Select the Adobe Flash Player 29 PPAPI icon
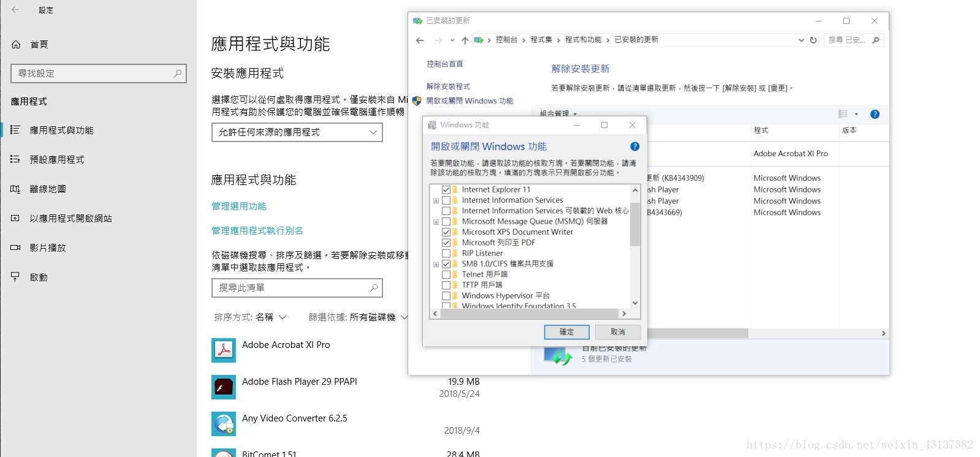 (x=224, y=387)
